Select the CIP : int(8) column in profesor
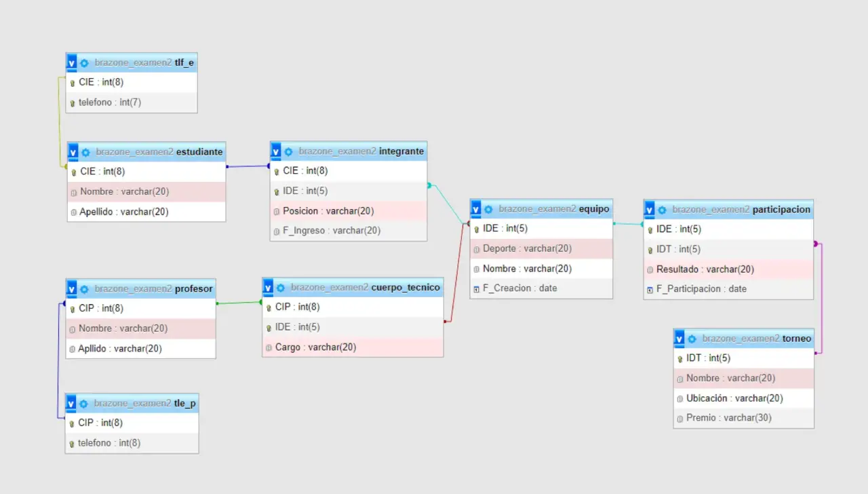 [x=141, y=309]
